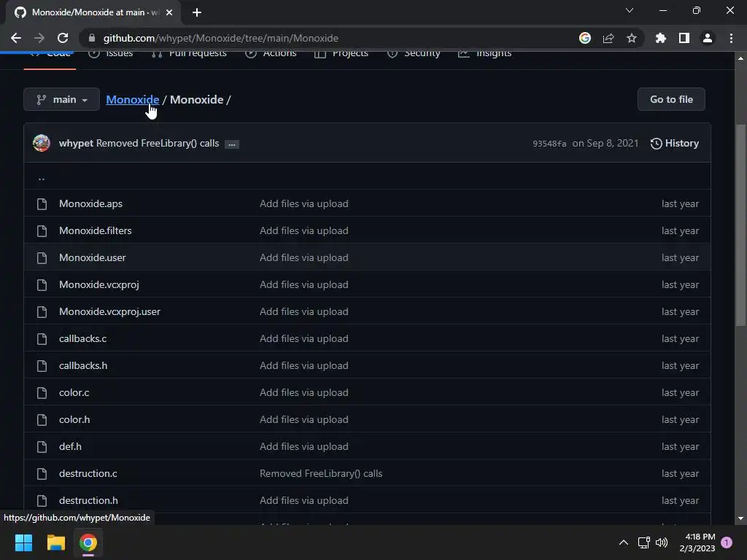747x560 pixels.
Task: Open the main branch dropdown
Action: [x=62, y=99]
